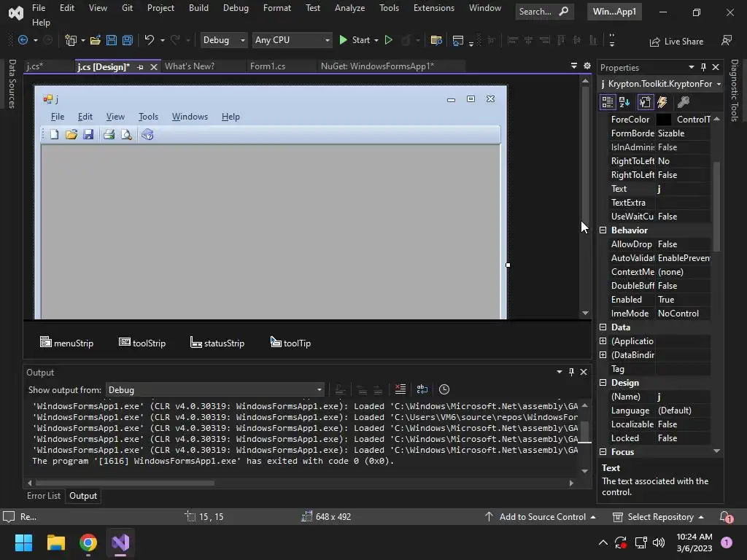Image resolution: width=747 pixels, height=560 pixels.
Task: Click Print Preview icon in form toolstrip
Action: pyautogui.click(x=126, y=135)
